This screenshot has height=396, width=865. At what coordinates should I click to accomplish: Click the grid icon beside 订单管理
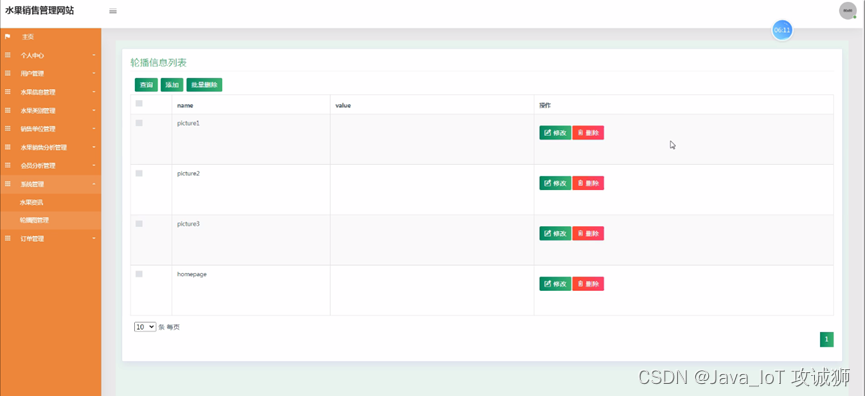tap(8, 238)
